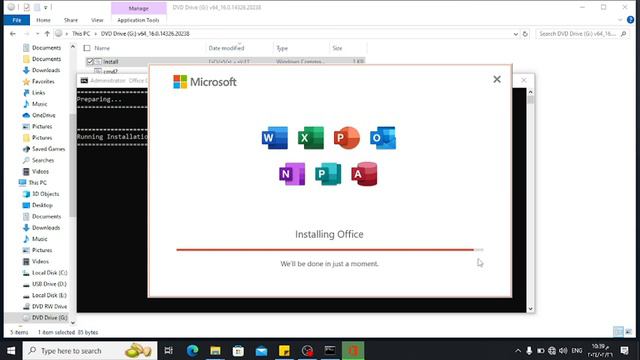The height and width of the screenshot is (360, 640).
Task: Open the File tab in File Explorer
Action: coord(17,20)
